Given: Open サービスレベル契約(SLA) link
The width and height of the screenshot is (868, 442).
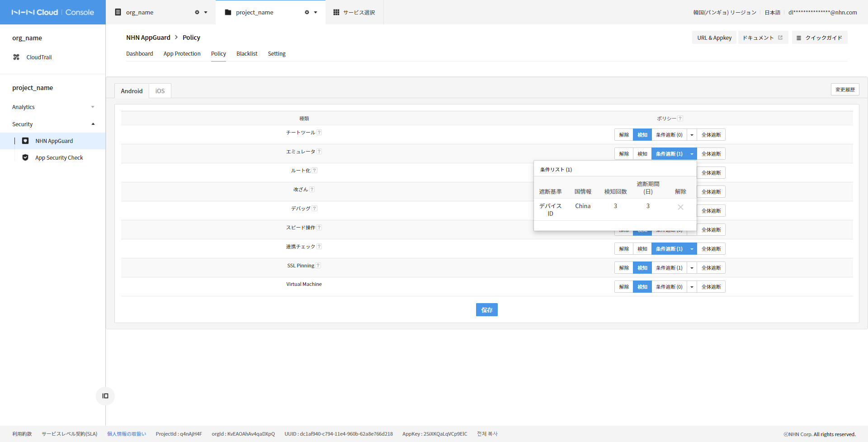Looking at the screenshot, I should coord(70,434).
